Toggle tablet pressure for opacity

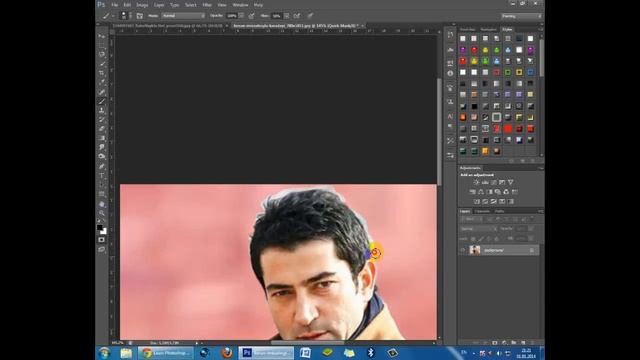click(251, 16)
